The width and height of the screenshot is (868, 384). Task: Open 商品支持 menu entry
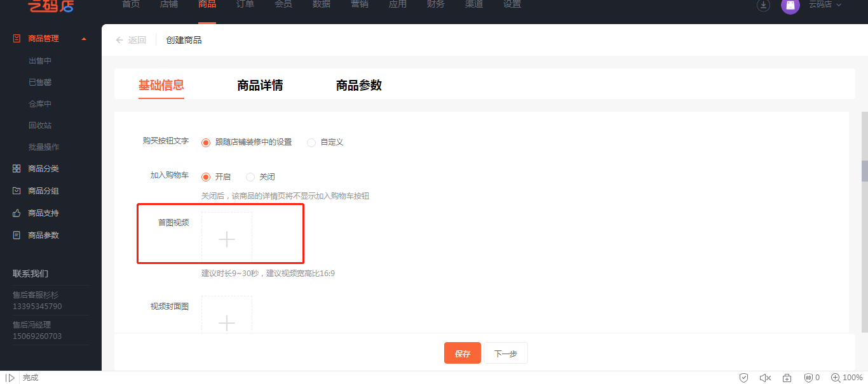tap(44, 213)
